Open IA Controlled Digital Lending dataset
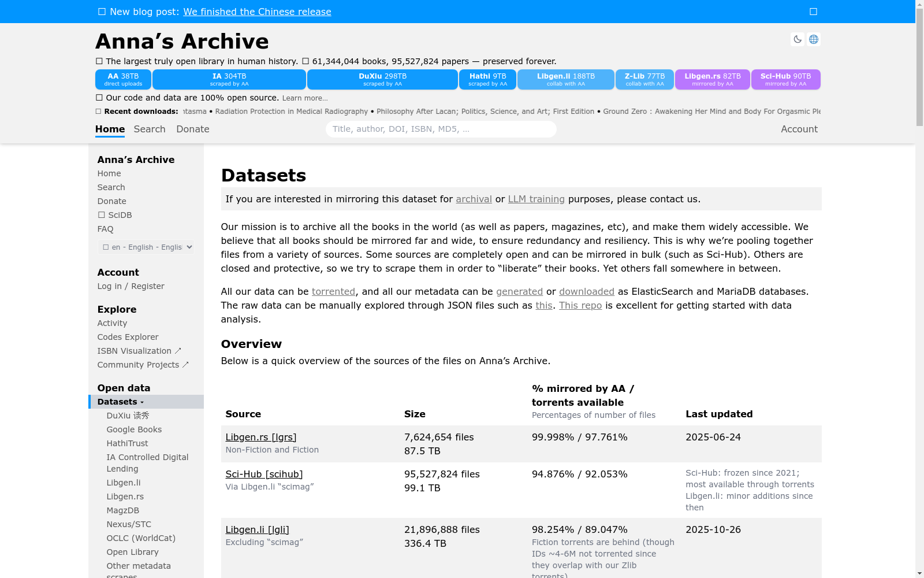The width and height of the screenshot is (924, 578). (x=147, y=463)
